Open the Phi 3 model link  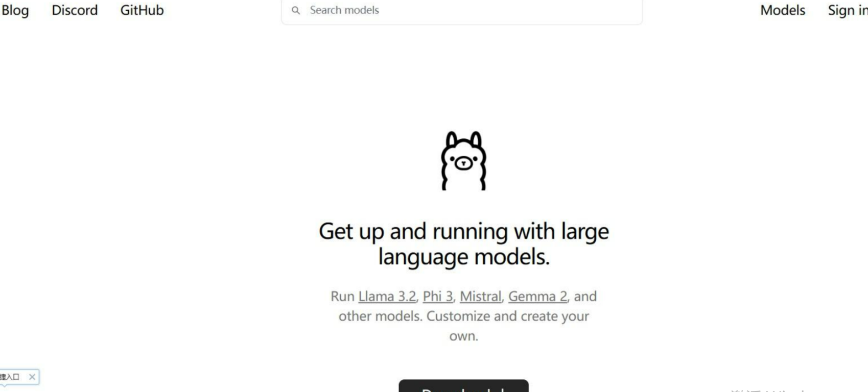(x=438, y=296)
